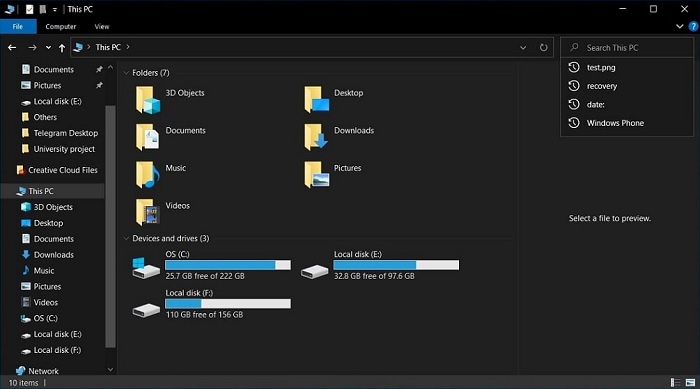Select Network in navigation pane
The width and height of the screenshot is (700, 389).
tap(43, 371)
